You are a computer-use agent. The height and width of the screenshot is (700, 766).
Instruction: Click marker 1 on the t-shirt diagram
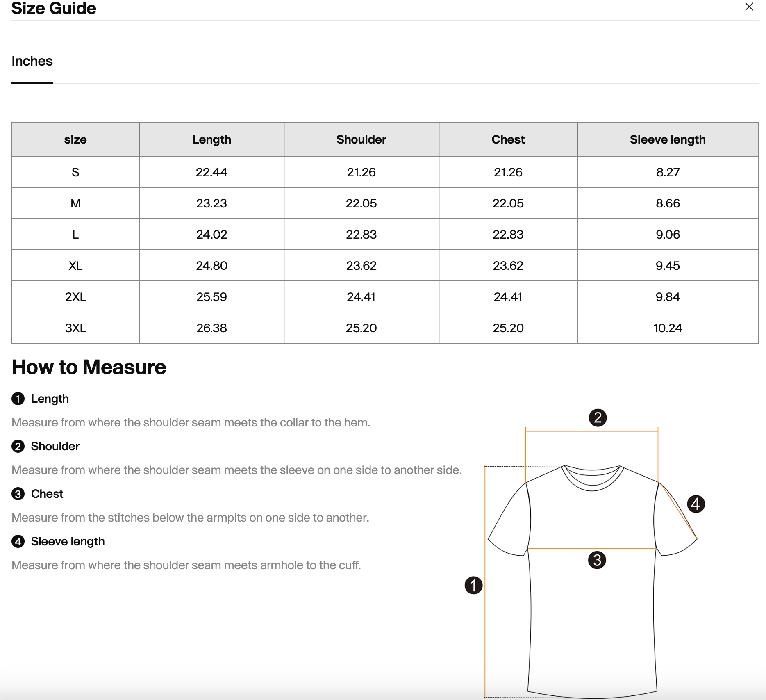473,585
